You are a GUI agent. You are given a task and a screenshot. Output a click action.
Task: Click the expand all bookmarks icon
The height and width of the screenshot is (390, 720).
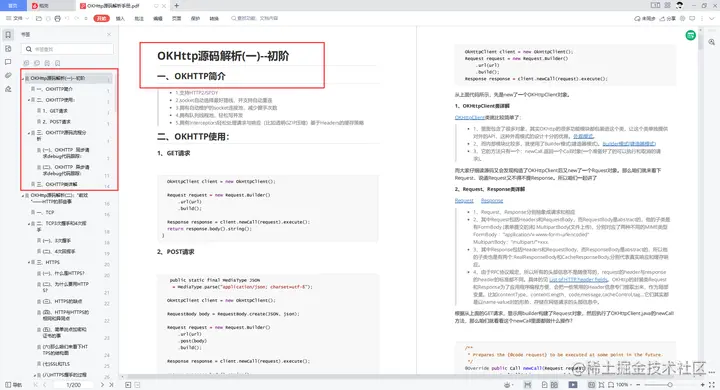26,63
